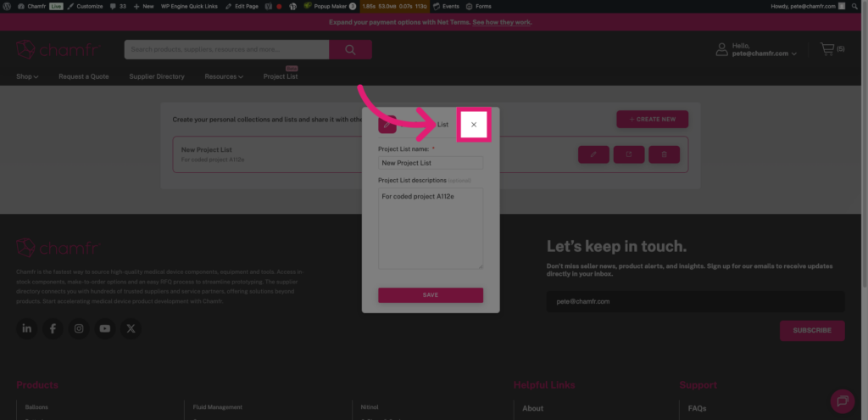
Task: Close the edit Project List popup
Action: pos(474,125)
